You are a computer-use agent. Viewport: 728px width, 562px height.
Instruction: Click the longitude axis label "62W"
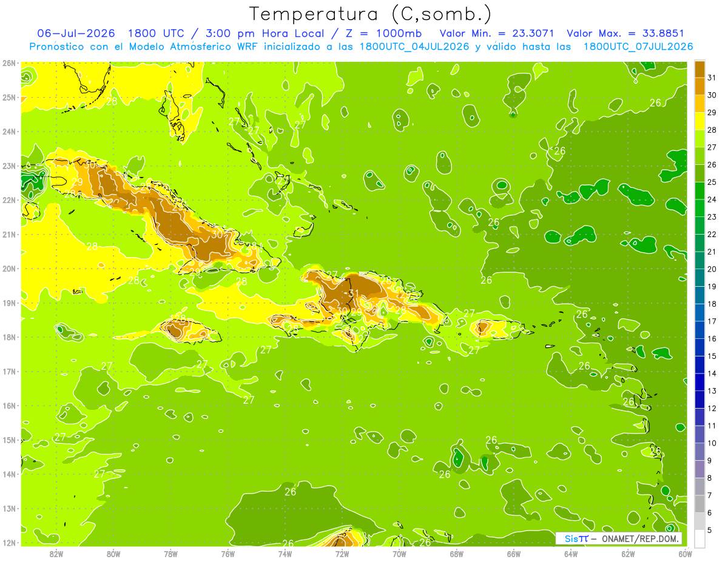click(628, 554)
